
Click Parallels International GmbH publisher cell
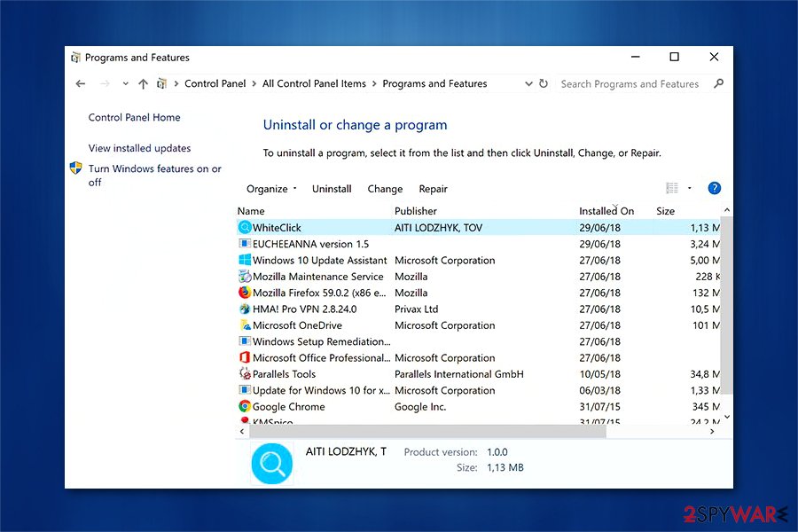[x=459, y=374]
